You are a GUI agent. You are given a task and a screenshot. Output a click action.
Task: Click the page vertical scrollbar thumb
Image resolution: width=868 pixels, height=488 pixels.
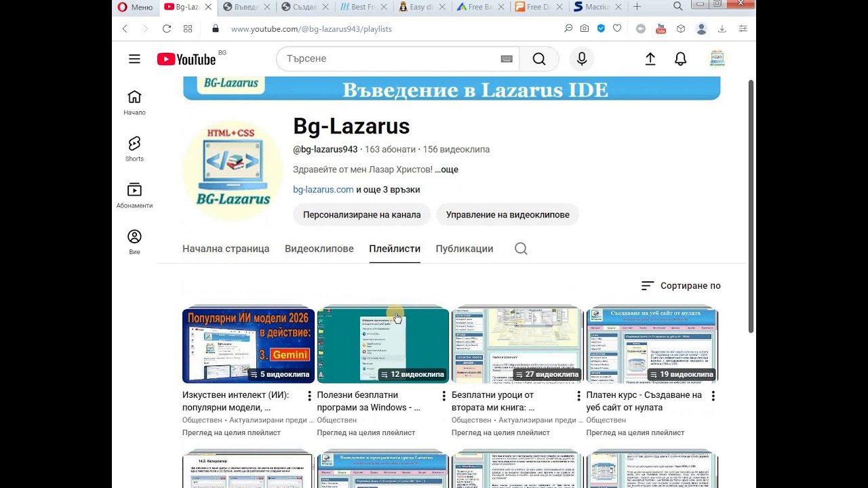coord(751,206)
